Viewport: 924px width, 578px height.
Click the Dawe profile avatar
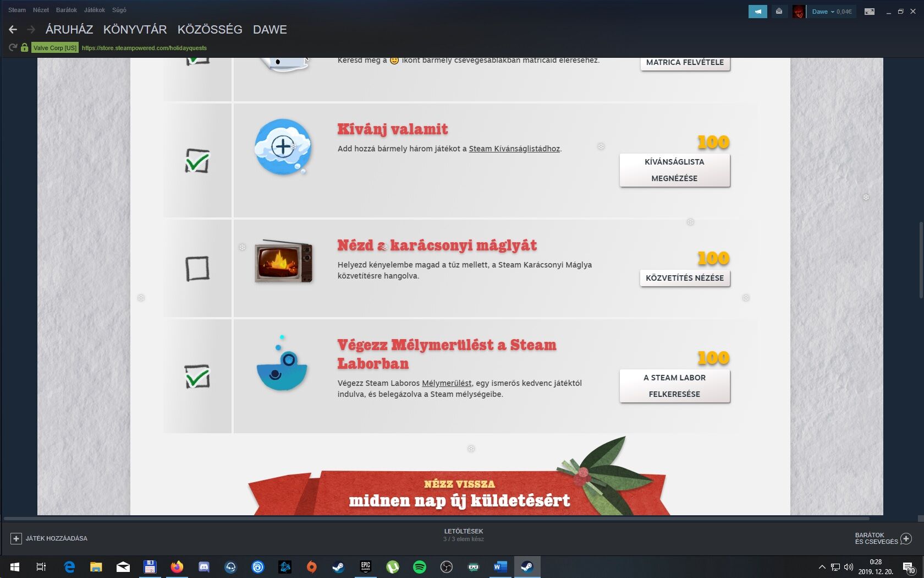(x=799, y=12)
